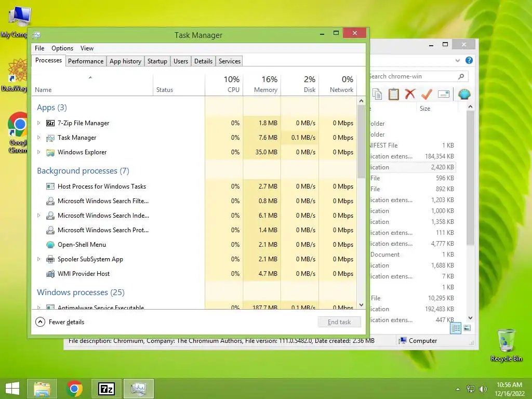The width and height of the screenshot is (532, 399).
Task: Switch to the Users tab
Action: point(181,61)
